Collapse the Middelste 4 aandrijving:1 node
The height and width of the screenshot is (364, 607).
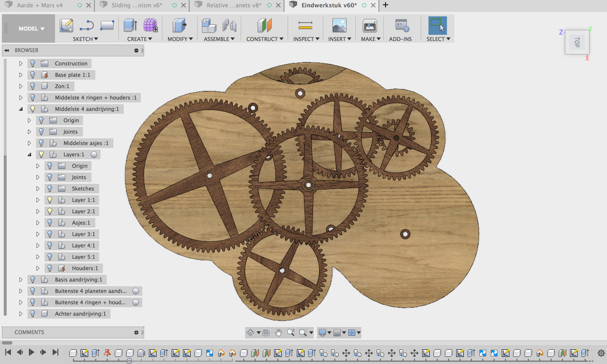pos(21,109)
